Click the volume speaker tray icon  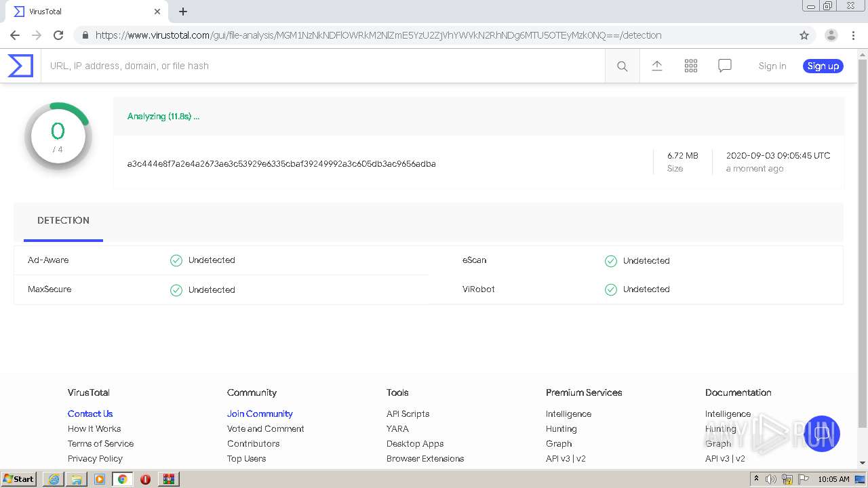pyautogui.click(x=771, y=479)
